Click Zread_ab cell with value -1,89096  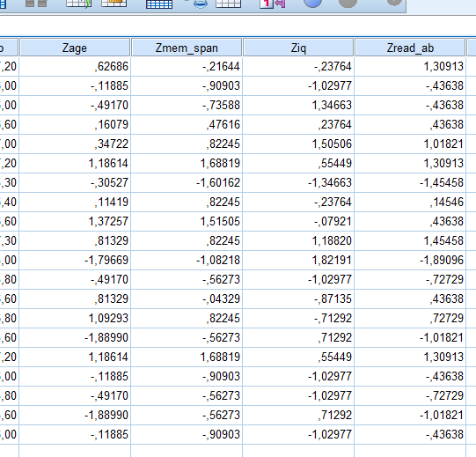(x=410, y=260)
